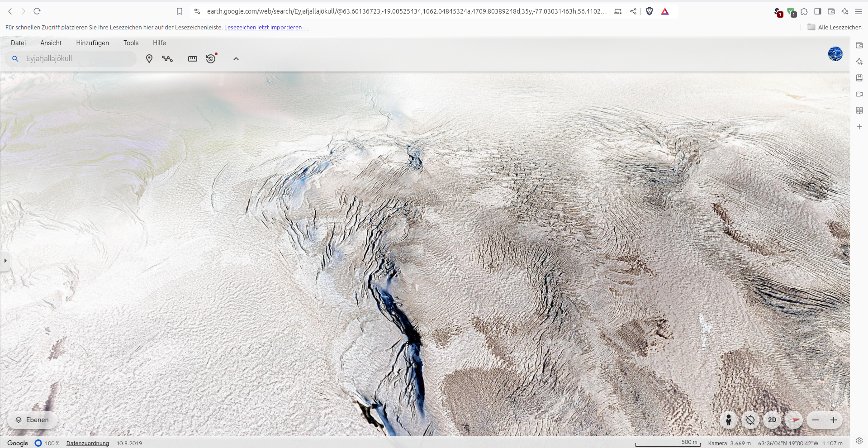The width and height of the screenshot is (868, 448).
Task: Click the address bar URL
Action: tap(407, 11)
